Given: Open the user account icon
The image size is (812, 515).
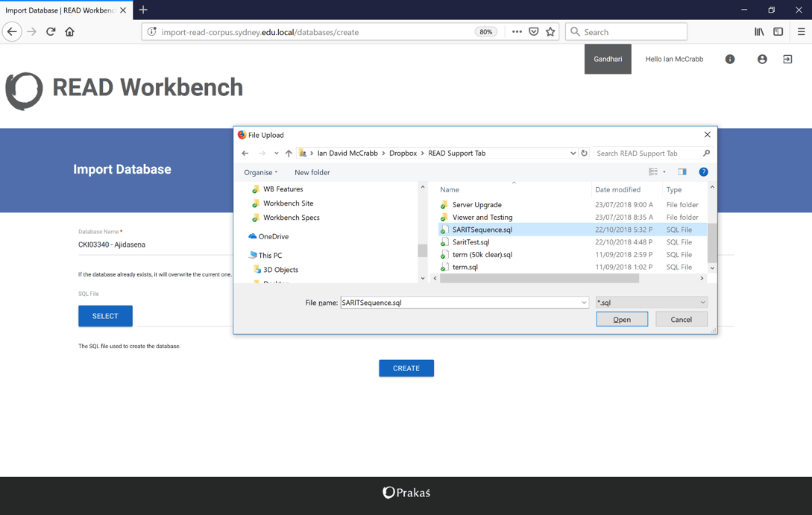Looking at the screenshot, I should pos(762,59).
